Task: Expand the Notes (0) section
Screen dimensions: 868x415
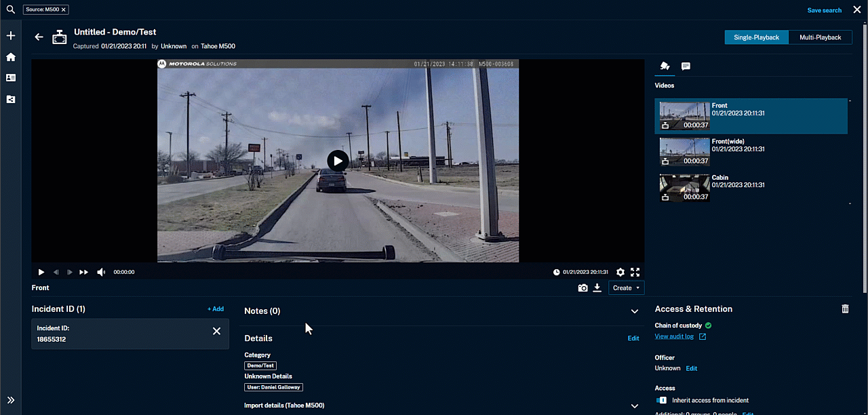Action: tap(634, 311)
